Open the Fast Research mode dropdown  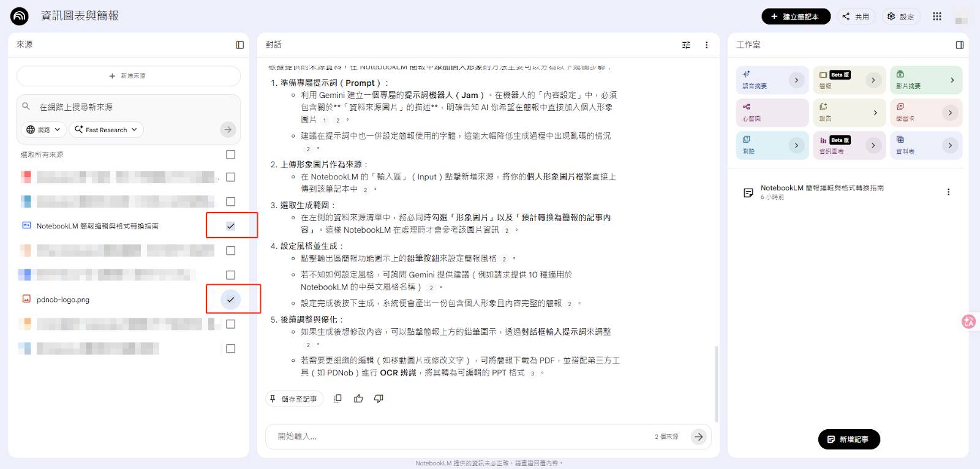(x=107, y=129)
